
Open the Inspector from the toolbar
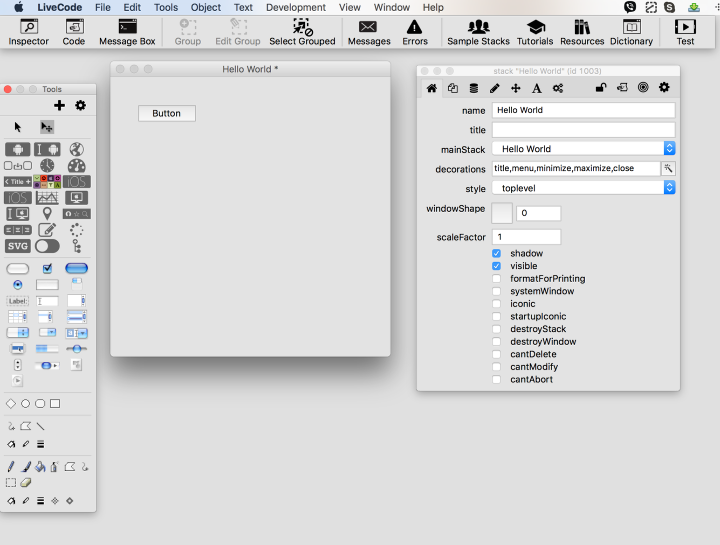[x=28, y=33]
